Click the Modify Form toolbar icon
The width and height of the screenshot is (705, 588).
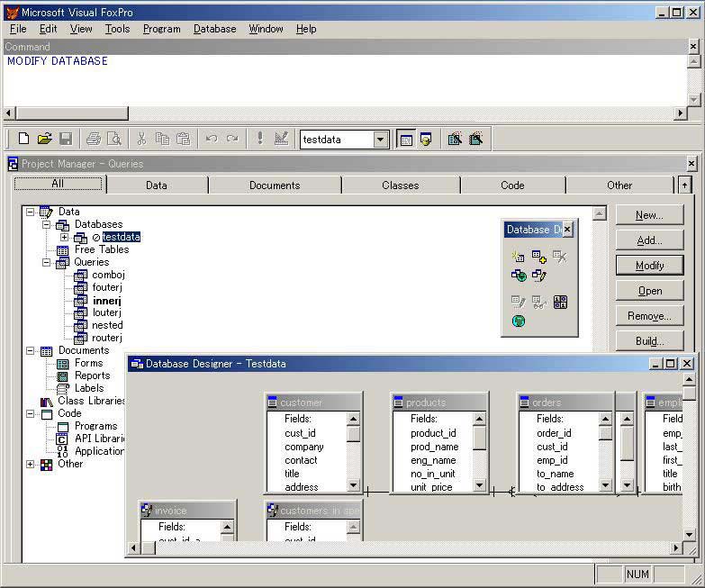tap(282, 139)
